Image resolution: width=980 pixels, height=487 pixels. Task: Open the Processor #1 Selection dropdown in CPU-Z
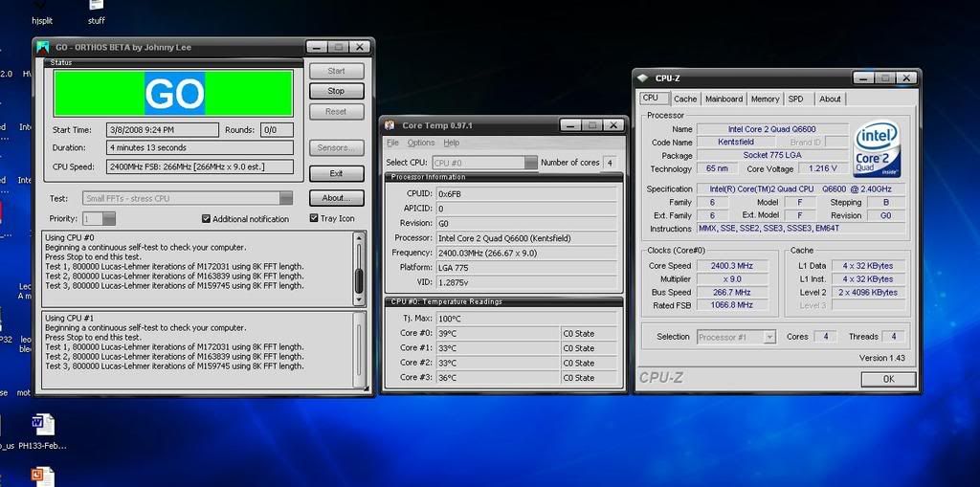(x=769, y=337)
